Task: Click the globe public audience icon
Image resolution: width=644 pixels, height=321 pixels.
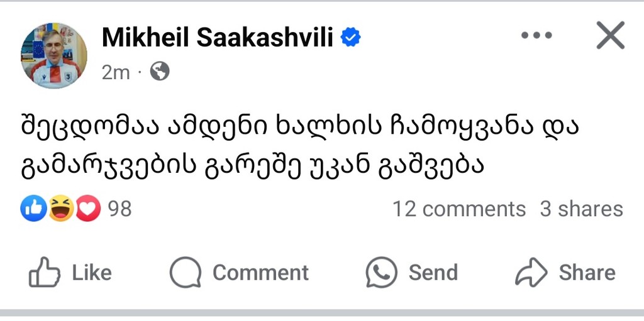Action: (160, 72)
